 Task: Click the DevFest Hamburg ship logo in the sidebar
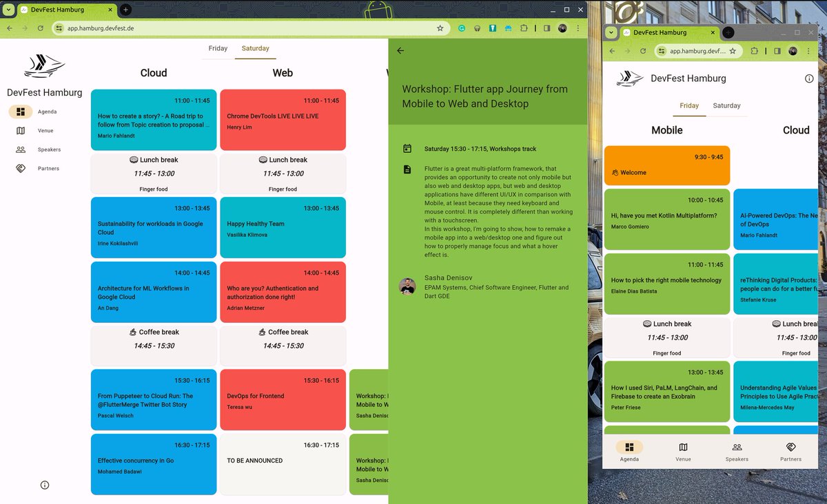(44, 66)
